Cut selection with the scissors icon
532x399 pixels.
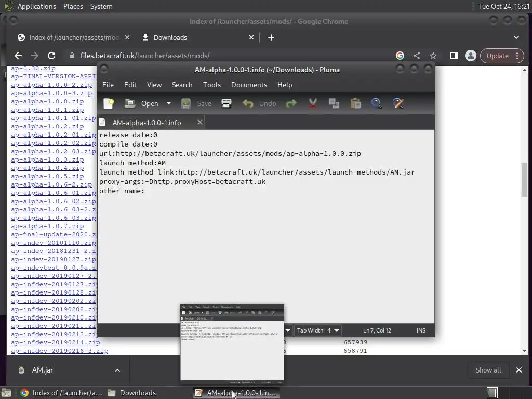[x=313, y=103]
